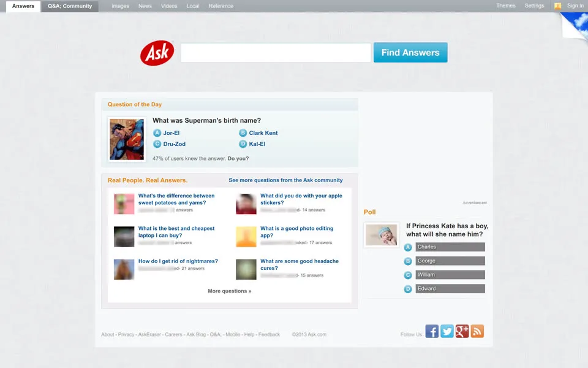Viewport: 588px width, 368px height.
Task: Click More questions link
Action: coord(230,291)
